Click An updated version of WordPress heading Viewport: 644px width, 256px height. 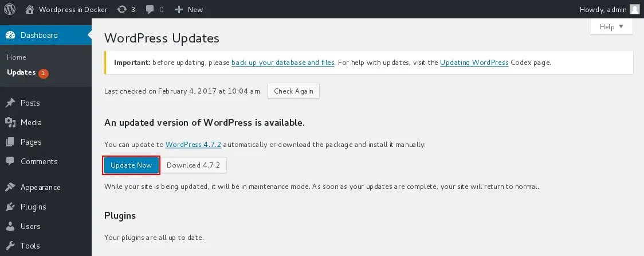click(205, 122)
